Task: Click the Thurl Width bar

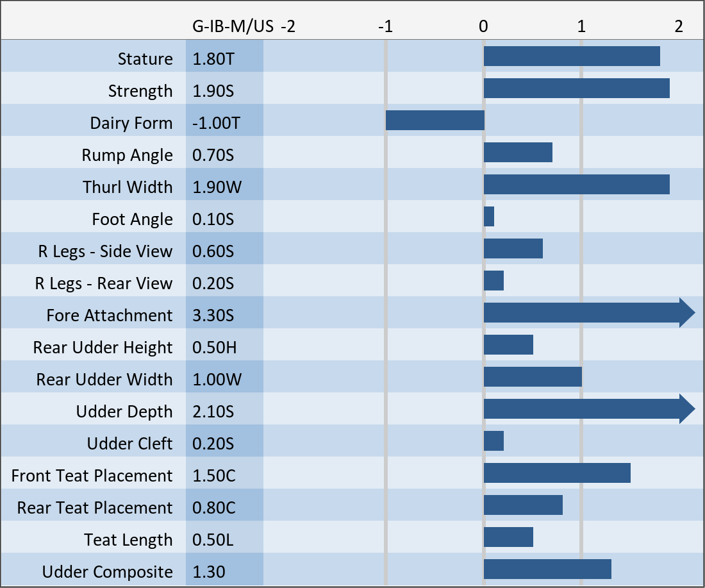Action: [576, 185]
